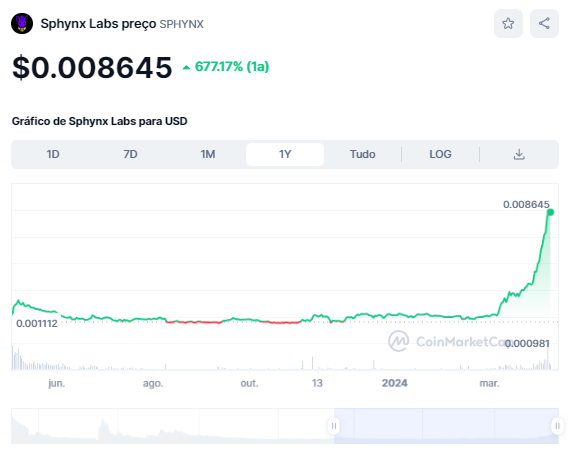This screenshot has width=571, height=449.
Task: Click the 0.008645 chart price label
Action: 526,204
